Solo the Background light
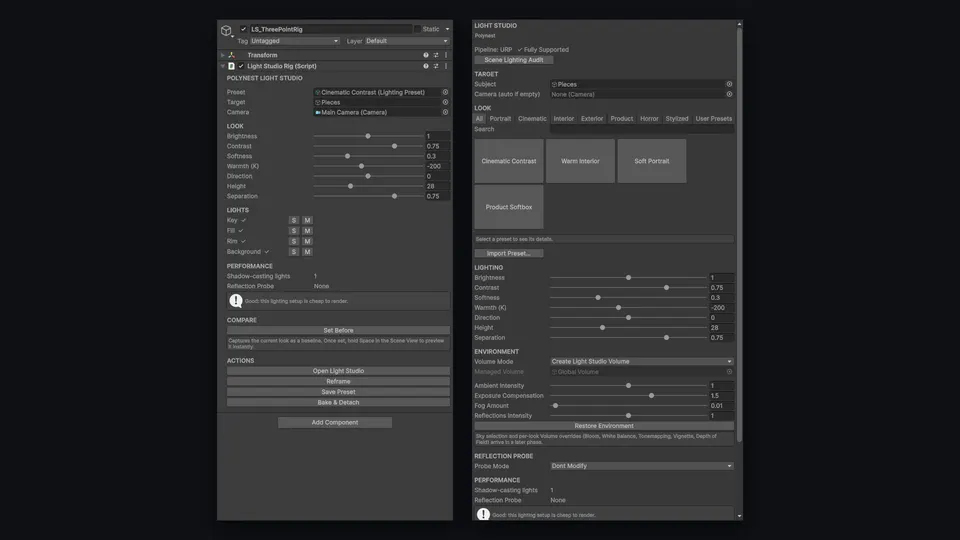The width and height of the screenshot is (960, 540). (x=294, y=252)
